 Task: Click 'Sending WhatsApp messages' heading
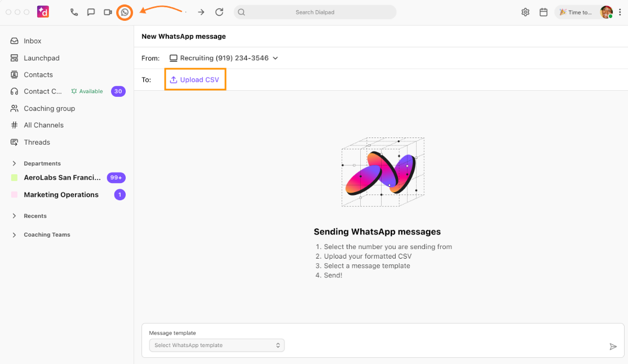(377, 232)
